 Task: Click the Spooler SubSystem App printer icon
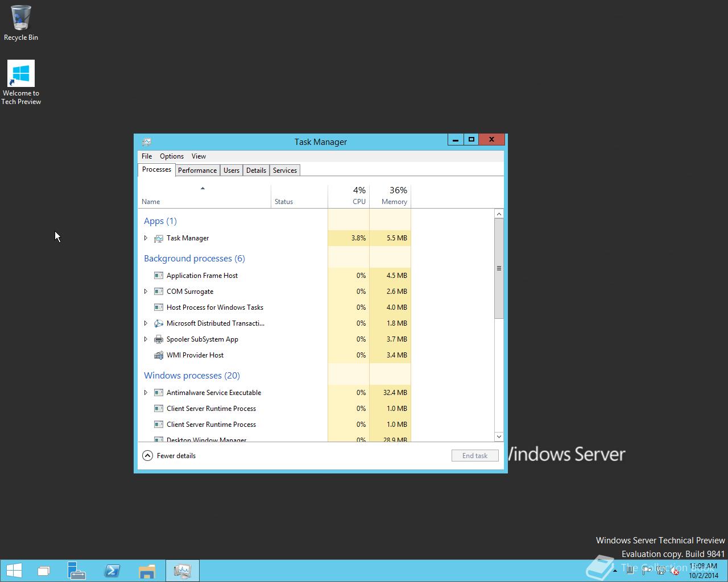[x=159, y=339]
